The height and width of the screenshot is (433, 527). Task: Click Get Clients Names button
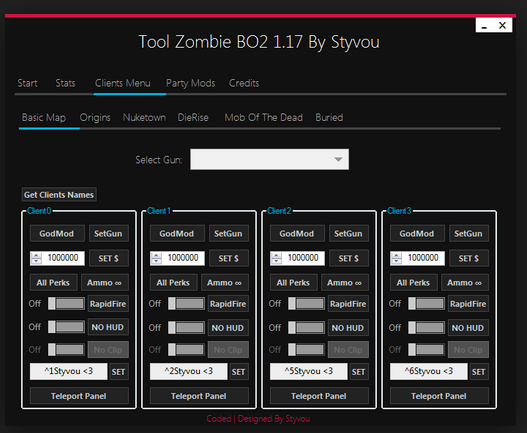tap(59, 195)
